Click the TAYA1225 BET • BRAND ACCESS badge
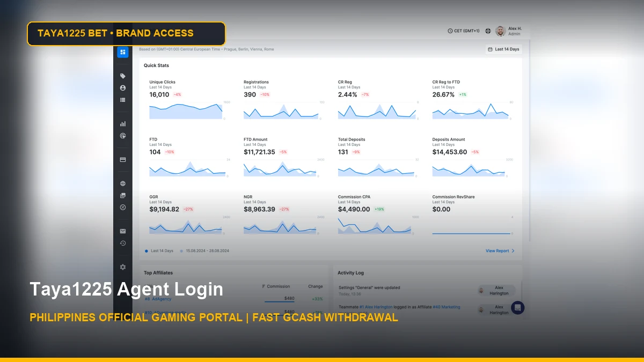This screenshot has width=644, height=362. pos(126,33)
